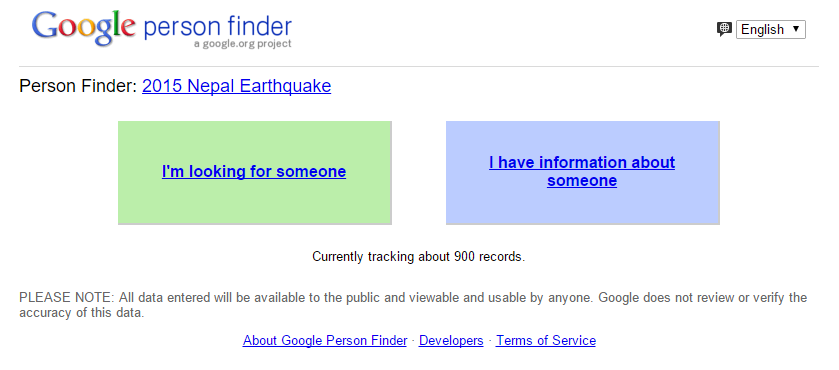Screen dimensions: 839x370
Task: Click 'accuracy of this data' disclaimer line
Action: [82, 313]
